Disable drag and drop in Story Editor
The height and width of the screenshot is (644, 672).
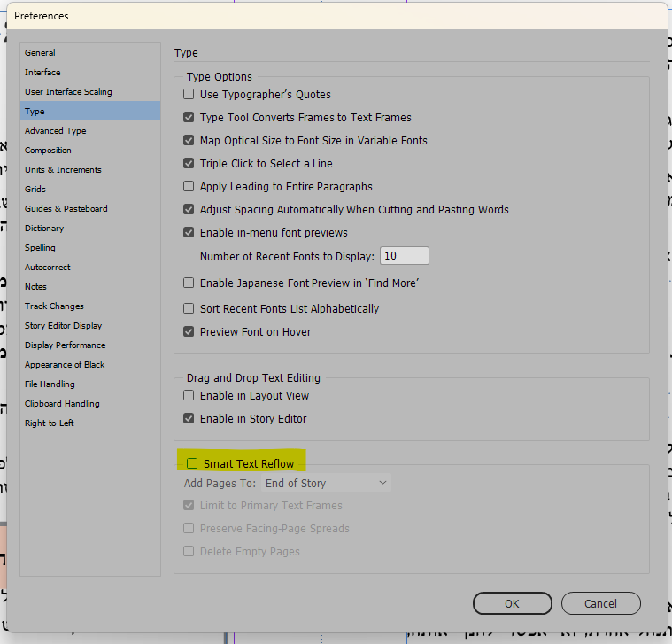pyautogui.click(x=189, y=418)
